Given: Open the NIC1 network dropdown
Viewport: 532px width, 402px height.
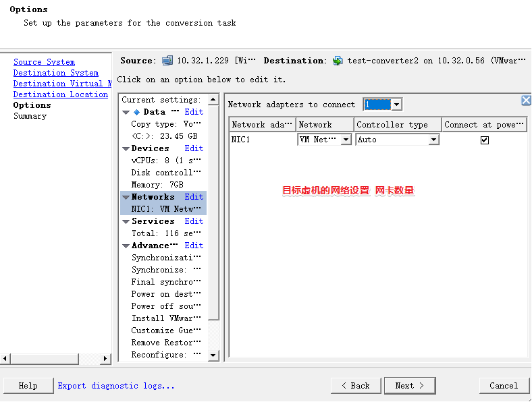Looking at the screenshot, I should click(346, 140).
